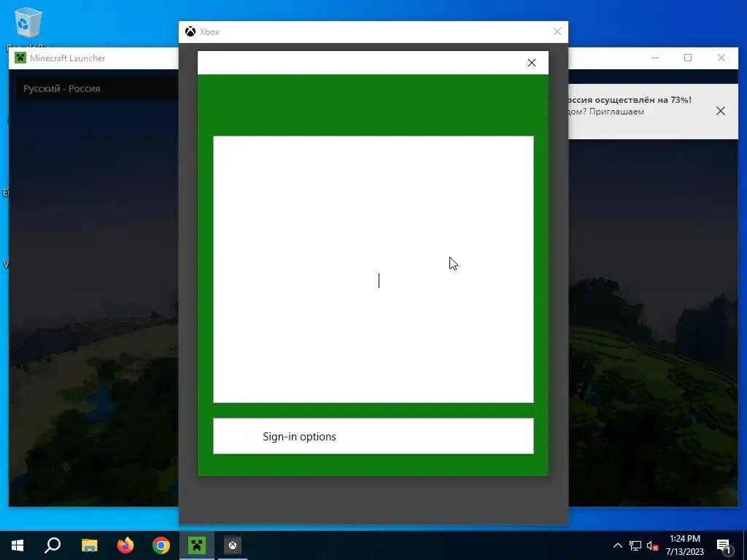
Task: Minimize the Minecraft Launcher window
Action: 655,58
